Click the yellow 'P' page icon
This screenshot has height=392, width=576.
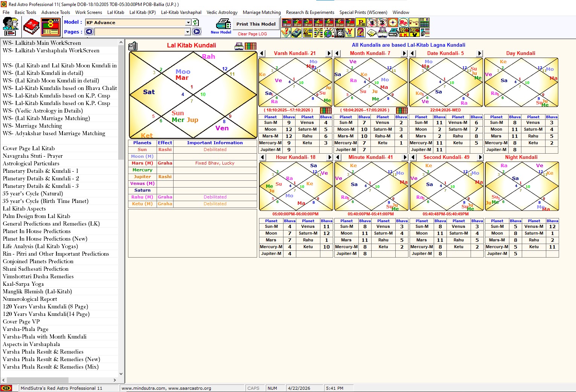point(361,23)
